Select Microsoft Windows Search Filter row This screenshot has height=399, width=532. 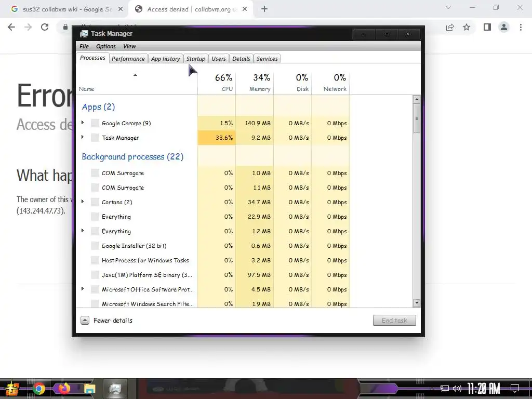pos(213,303)
